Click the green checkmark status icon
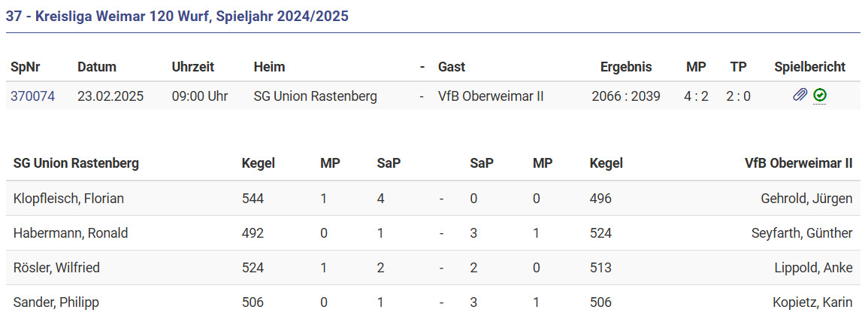The image size is (868, 331). point(820,96)
